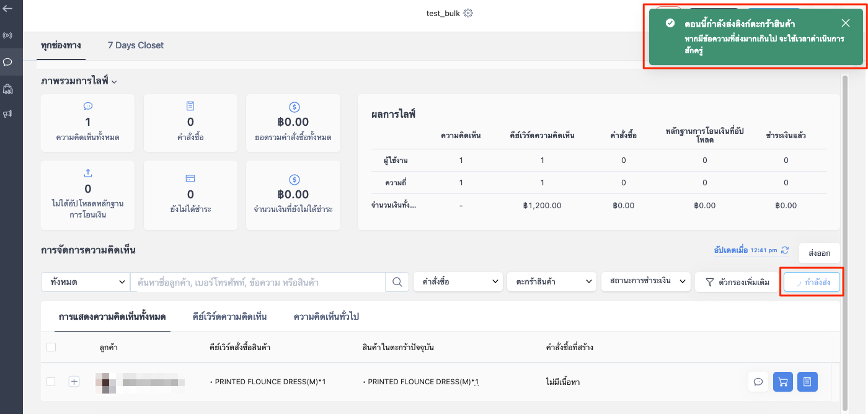Click the ส่งออก export button
868x414 pixels.
pyautogui.click(x=819, y=253)
